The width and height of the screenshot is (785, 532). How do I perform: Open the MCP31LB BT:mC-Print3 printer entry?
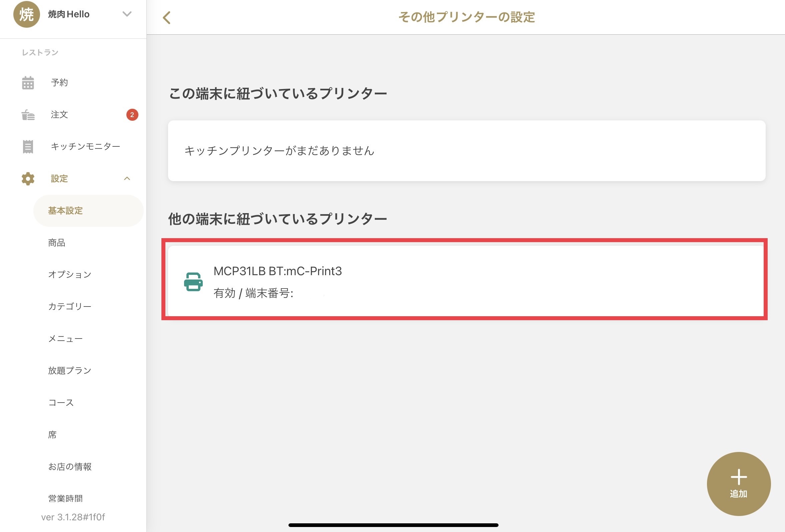click(466, 281)
